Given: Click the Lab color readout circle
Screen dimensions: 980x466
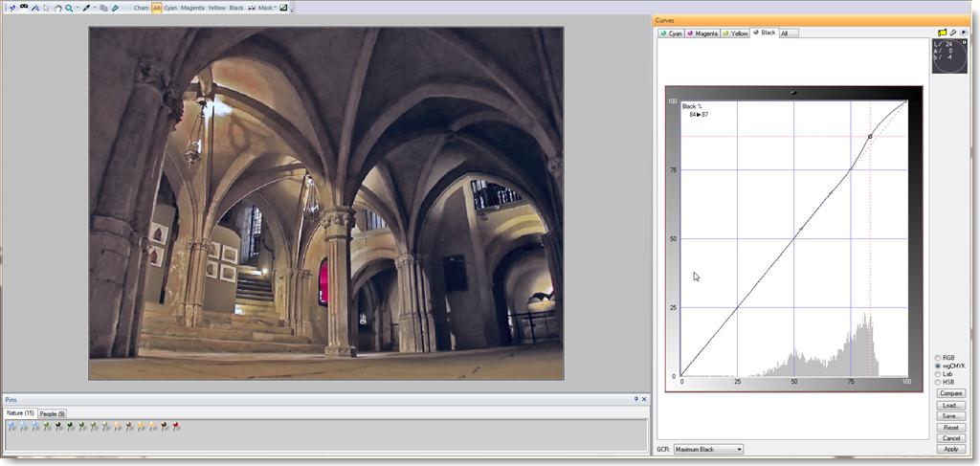Looking at the screenshot, I should (949, 56).
